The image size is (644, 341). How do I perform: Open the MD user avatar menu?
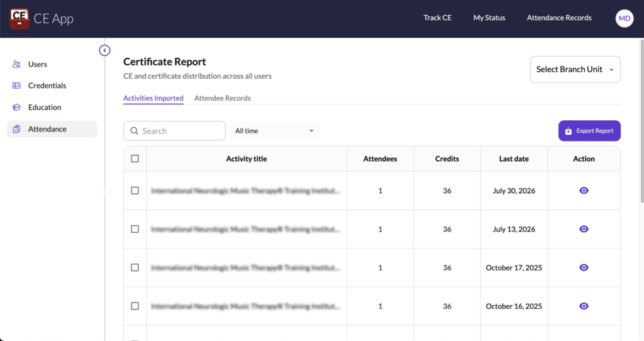[624, 18]
